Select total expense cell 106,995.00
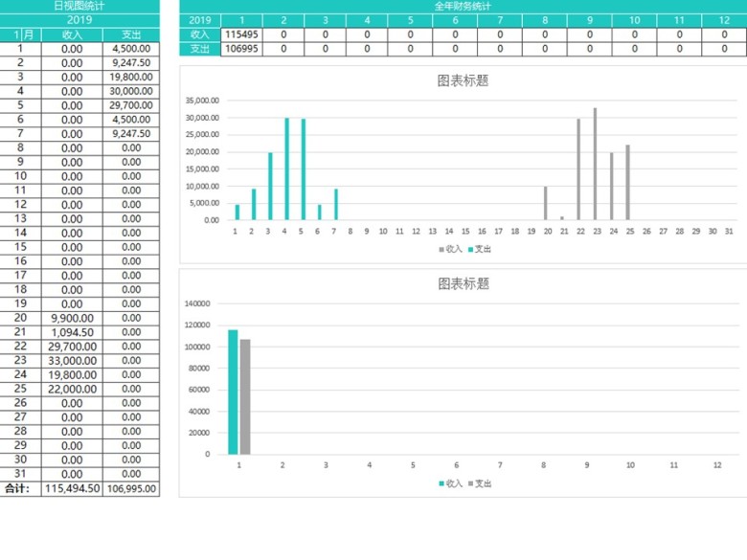The image size is (747, 560). point(131,488)
